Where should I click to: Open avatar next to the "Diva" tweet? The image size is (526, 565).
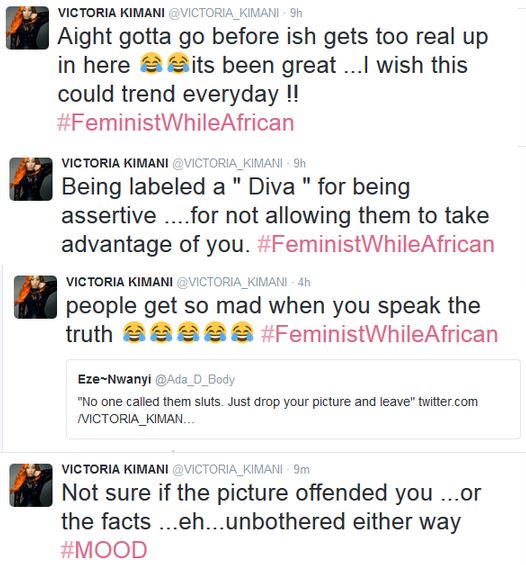point(31,179)
